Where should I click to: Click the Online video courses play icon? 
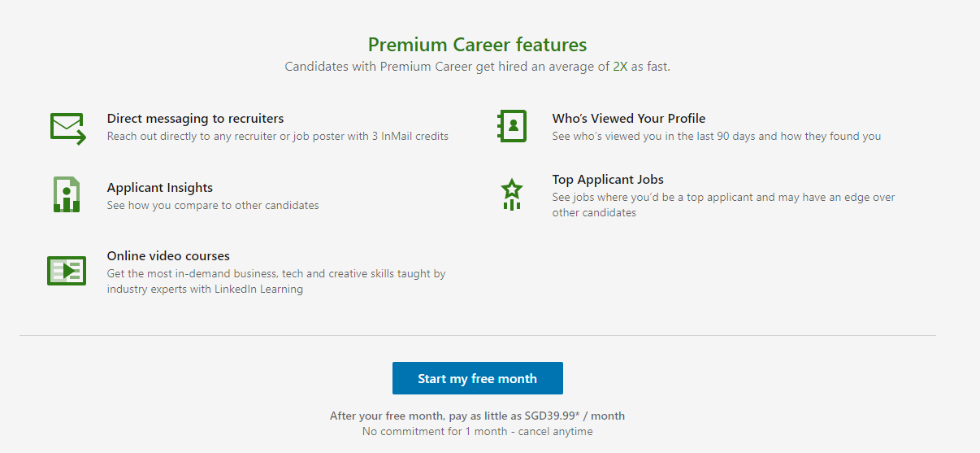click(67, 271)
